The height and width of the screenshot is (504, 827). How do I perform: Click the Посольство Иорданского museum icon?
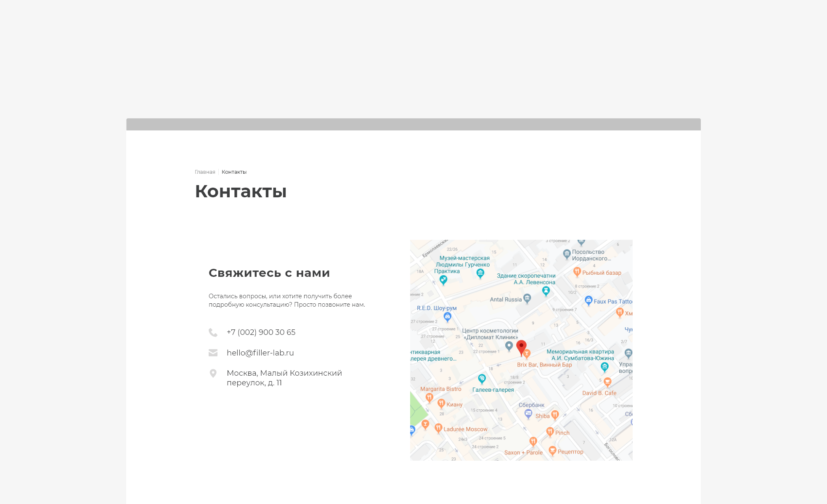[567, 254]
